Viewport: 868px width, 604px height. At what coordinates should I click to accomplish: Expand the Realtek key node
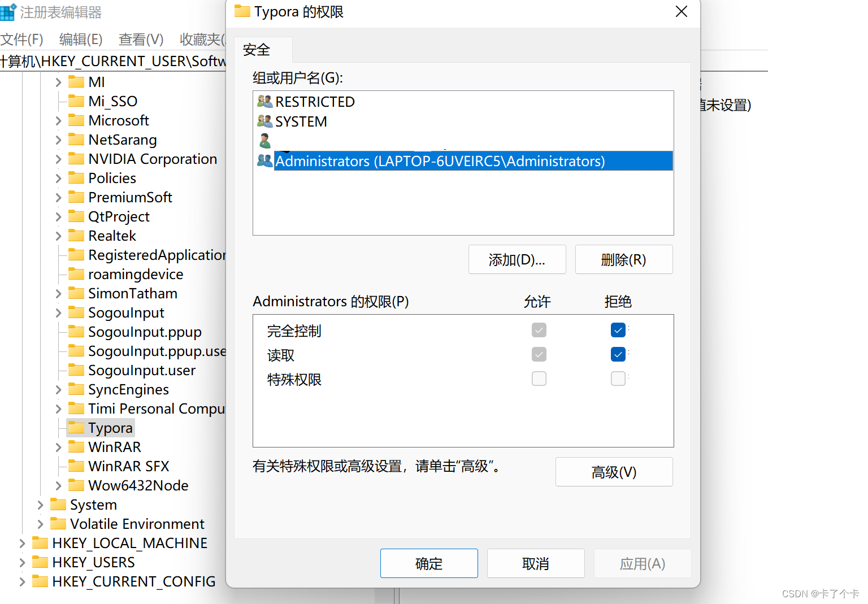[58, 236]
